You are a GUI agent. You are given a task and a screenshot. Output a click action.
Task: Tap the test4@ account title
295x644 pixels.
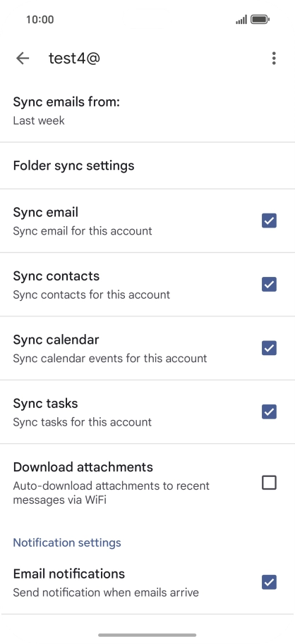[75, 58]
